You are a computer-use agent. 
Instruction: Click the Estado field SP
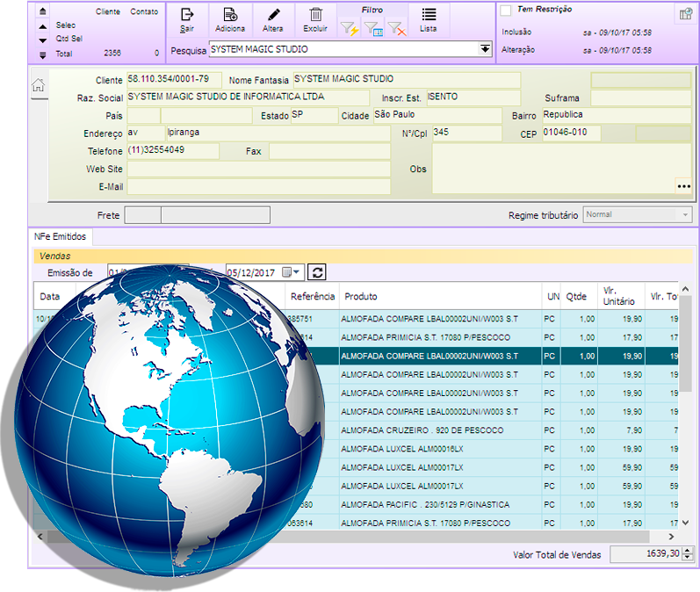tap(314, 115)
